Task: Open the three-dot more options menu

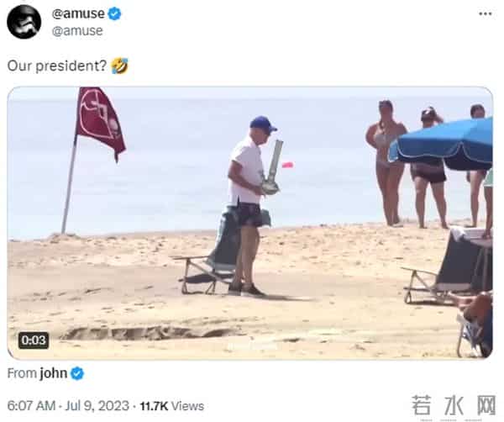Action: coord(485,13)
